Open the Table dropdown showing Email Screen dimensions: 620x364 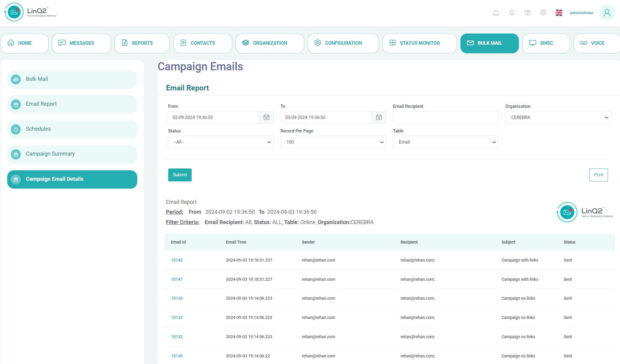pos(445,142)
